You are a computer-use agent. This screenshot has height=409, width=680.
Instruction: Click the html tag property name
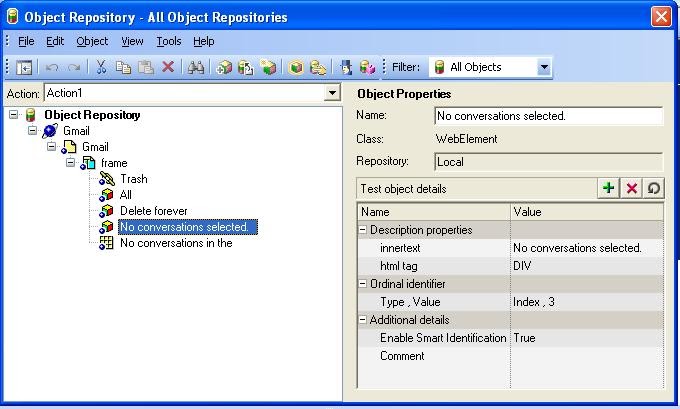[399, 266]
